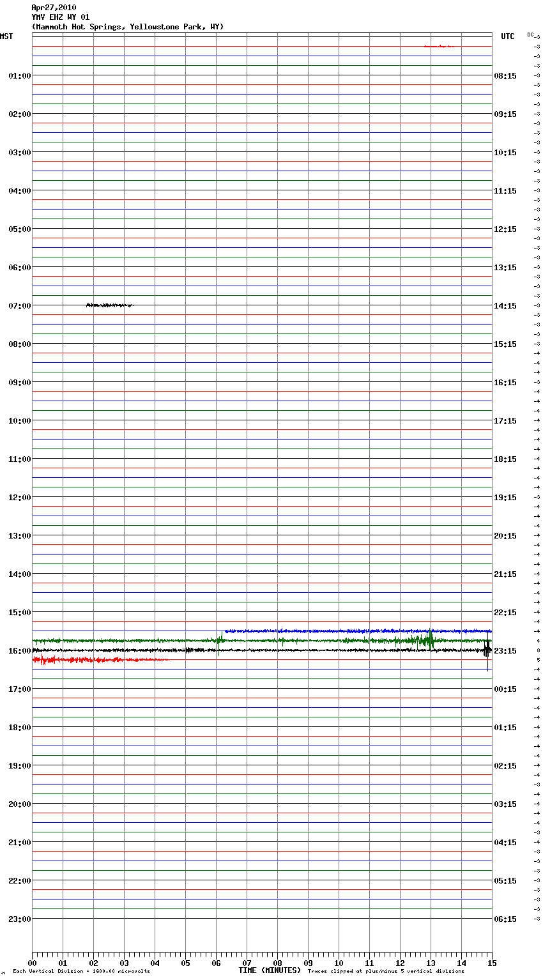543x980 pixels.
Task: Select the 07:00 MST time label
Action: (x=20, y=306)
